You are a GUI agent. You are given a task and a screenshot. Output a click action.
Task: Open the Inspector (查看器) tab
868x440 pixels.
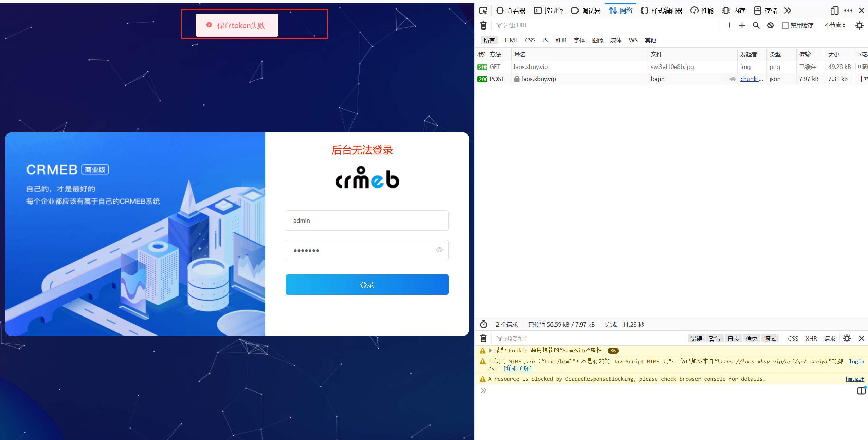point(510,11)
